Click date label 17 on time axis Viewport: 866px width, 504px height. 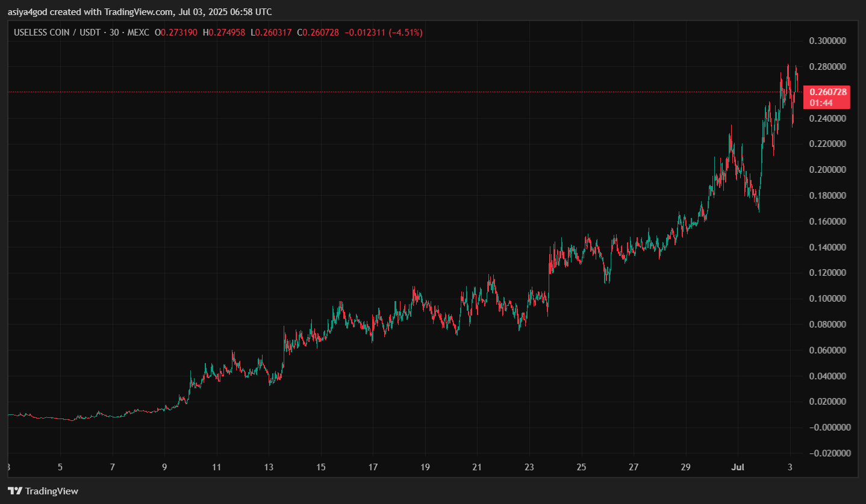(373, 467)
